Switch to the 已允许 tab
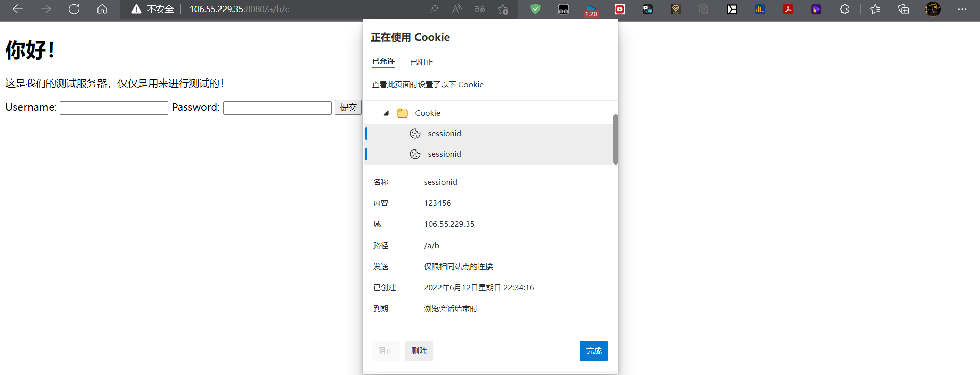 point(383,61)
